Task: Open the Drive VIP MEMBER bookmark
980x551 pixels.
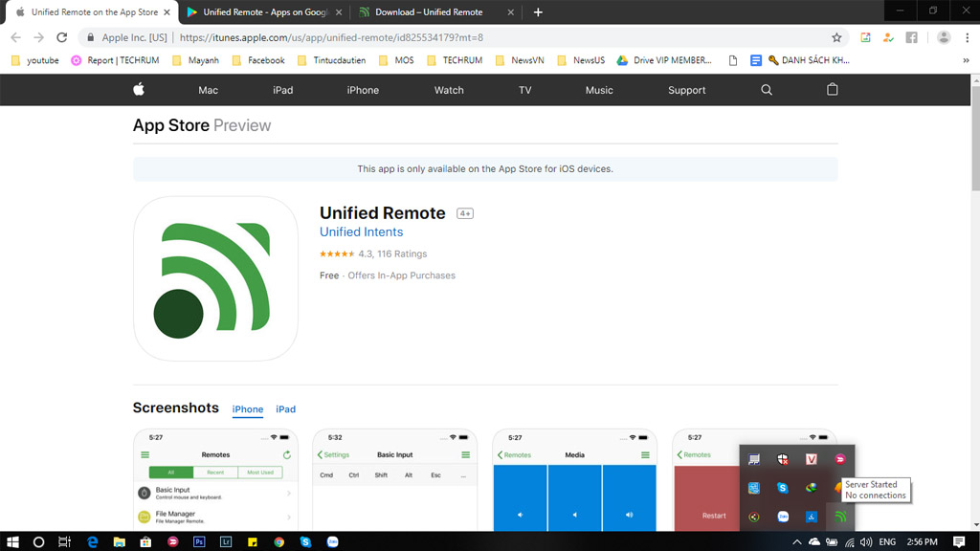Action: pyautogui.click(x=664, y=60)
